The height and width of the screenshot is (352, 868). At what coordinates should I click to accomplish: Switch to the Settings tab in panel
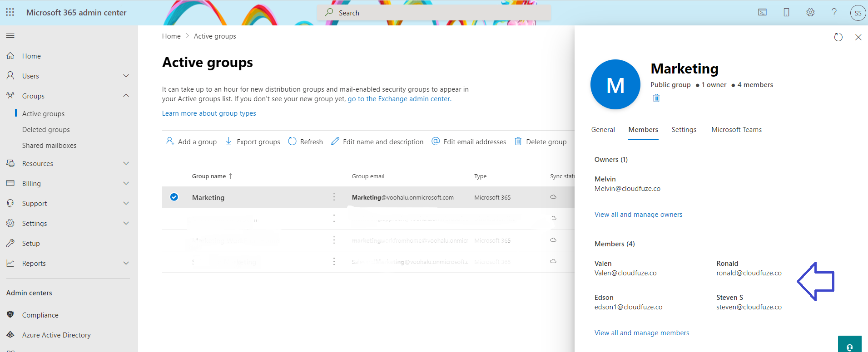tap(684, 130)
